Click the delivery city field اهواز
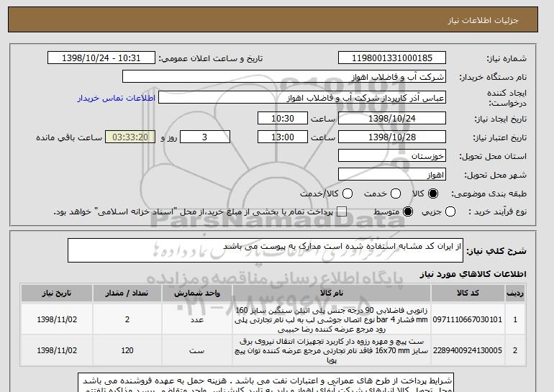Image resolution: width=554 pixels, height=392 pixels. pyautogui.click(x=392, y=175)
